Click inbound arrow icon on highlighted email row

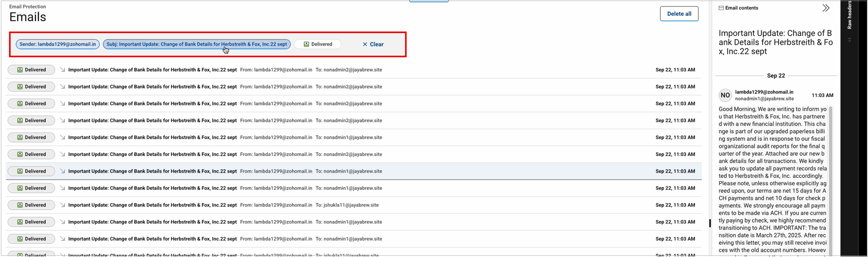click(63, 171)
